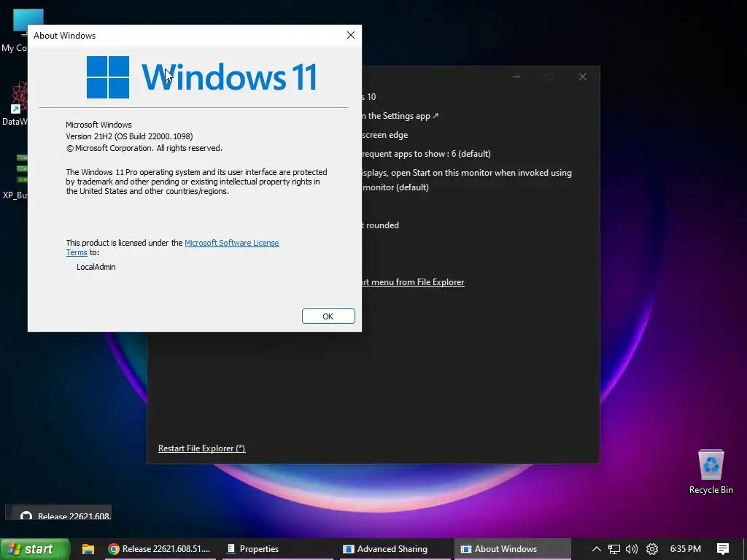This screenshot has height=560, width=747.
Task: Open the notification center icon
Action: [723, 549]
